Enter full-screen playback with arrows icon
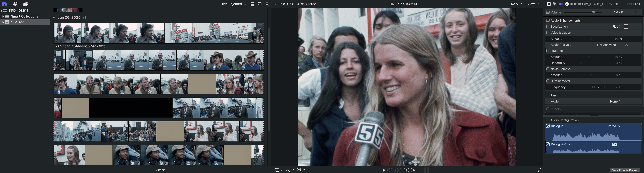This screenshot has height=173, width=644. click(539, 170)
